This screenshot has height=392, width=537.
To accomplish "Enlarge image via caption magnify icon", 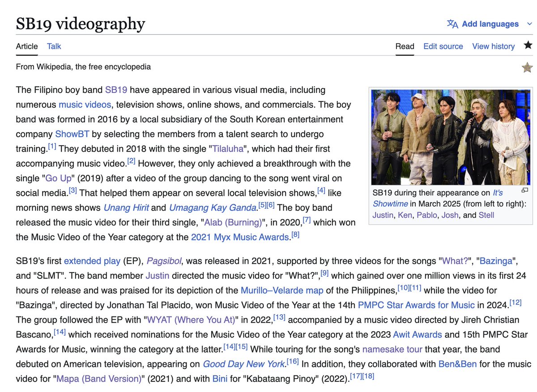I will pyautogui.click(x=525, y=191).
